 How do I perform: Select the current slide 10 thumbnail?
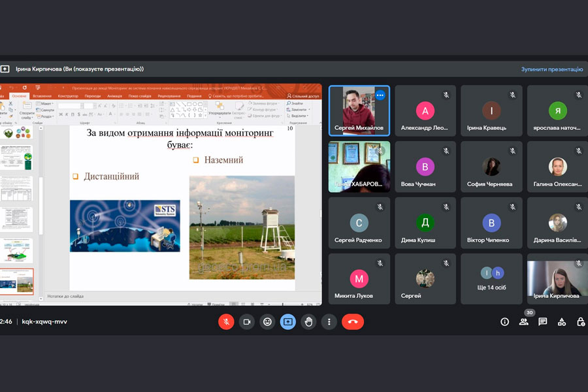pyautogui.click(x=17, y=282)
